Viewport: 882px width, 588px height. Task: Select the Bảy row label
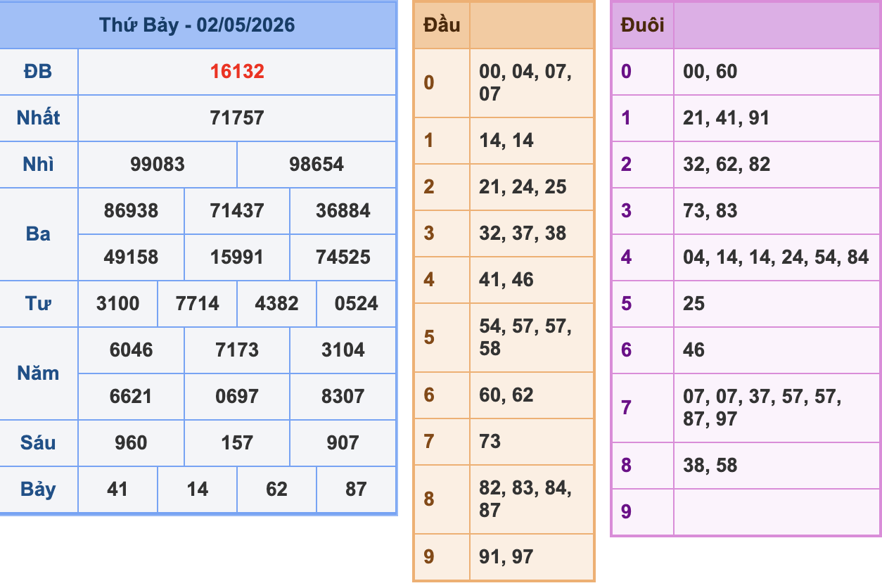pos(39,490)
